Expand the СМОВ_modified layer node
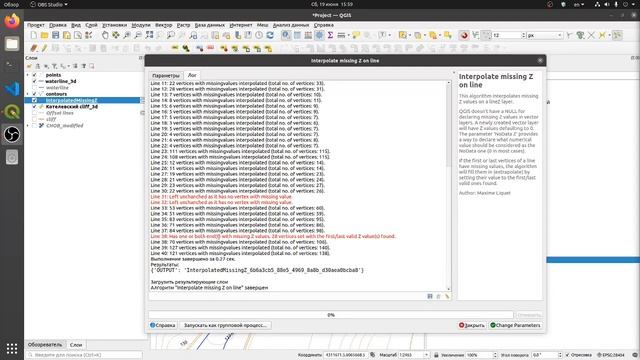 28,126
